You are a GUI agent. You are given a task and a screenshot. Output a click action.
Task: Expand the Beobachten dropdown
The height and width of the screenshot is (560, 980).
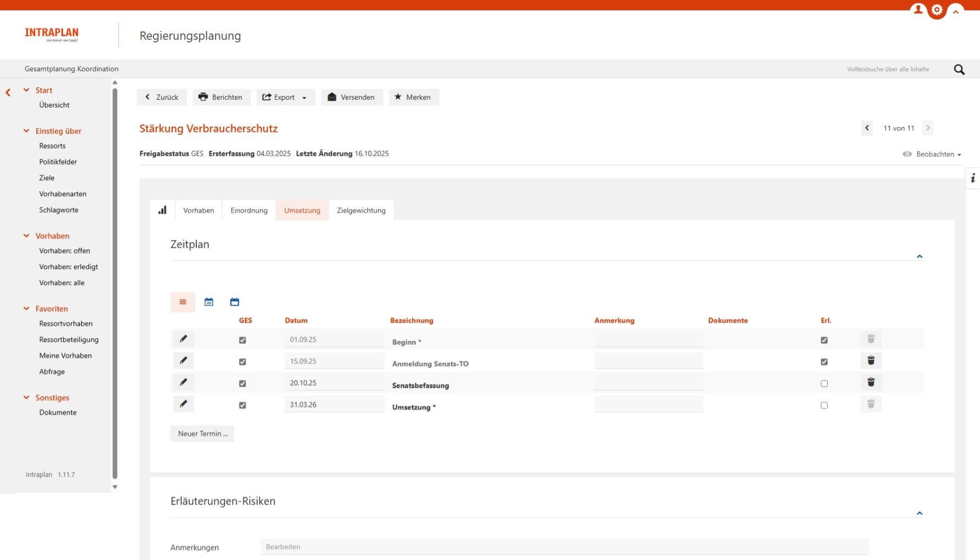(x=932, y=155)
